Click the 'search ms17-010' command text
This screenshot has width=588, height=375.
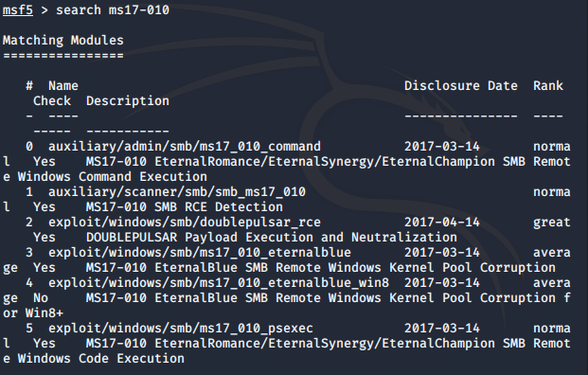(x=113, y=9)
